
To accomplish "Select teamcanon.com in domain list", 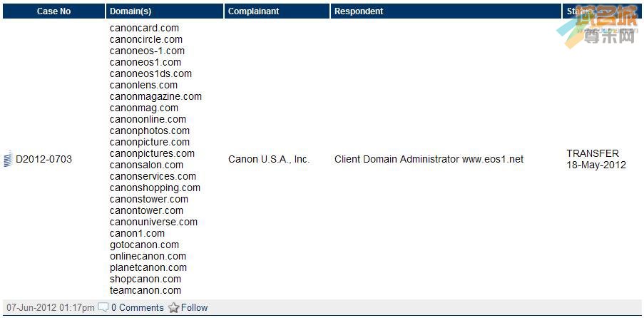I will [x=145, y=290].
